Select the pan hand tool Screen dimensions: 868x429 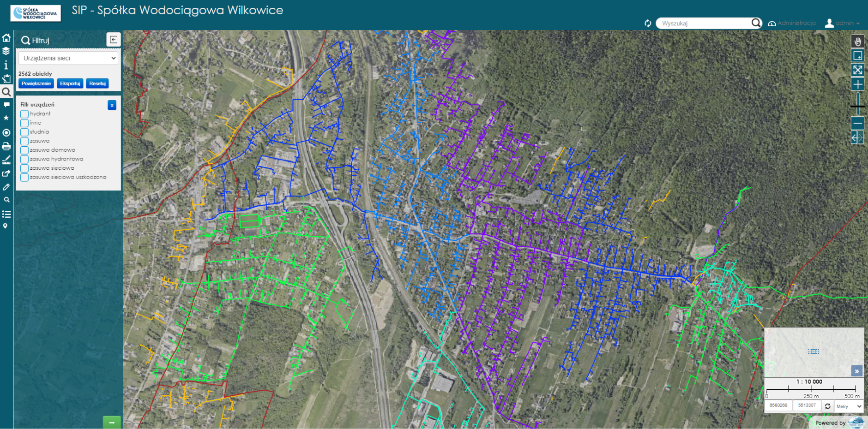pyautogui.click(x=857, y=42)
